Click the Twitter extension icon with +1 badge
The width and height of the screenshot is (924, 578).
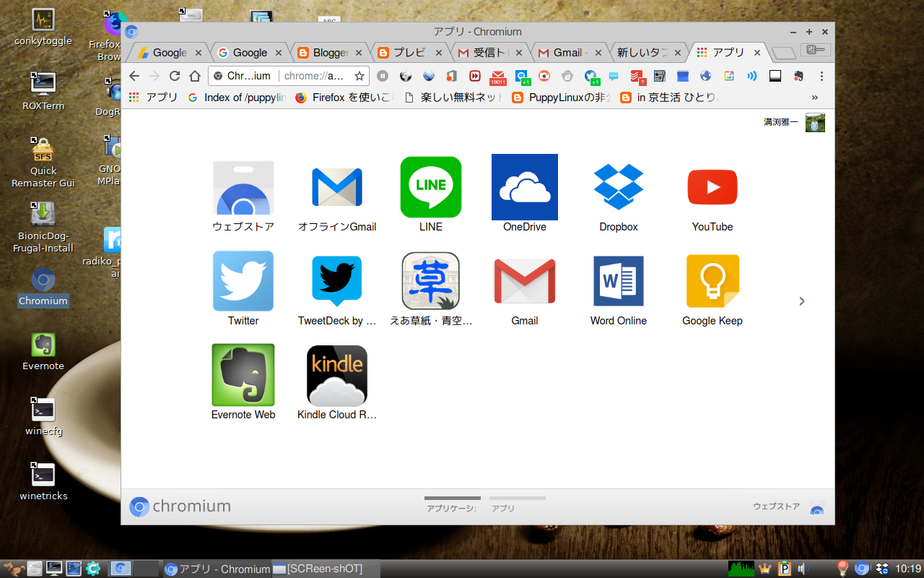pos(591,77)
